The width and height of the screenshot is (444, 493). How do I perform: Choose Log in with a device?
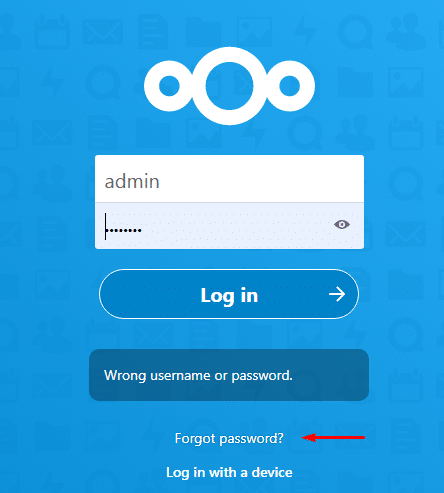tap(229, 472)
